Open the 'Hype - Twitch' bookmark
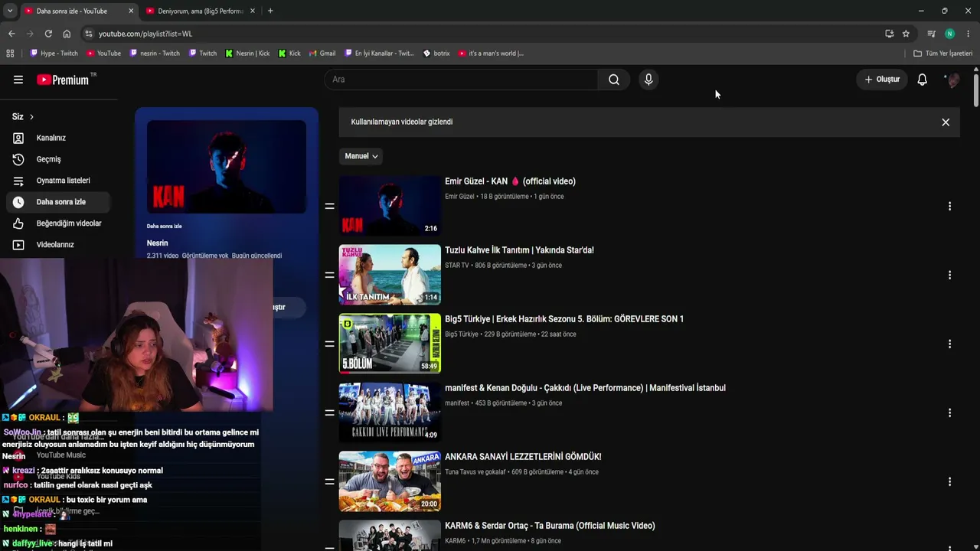 54,54
